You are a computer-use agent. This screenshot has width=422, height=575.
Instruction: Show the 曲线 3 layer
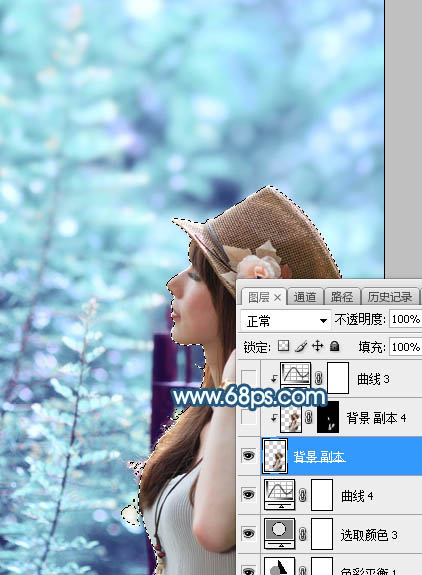pyautogui.click(x=249, y=378)
